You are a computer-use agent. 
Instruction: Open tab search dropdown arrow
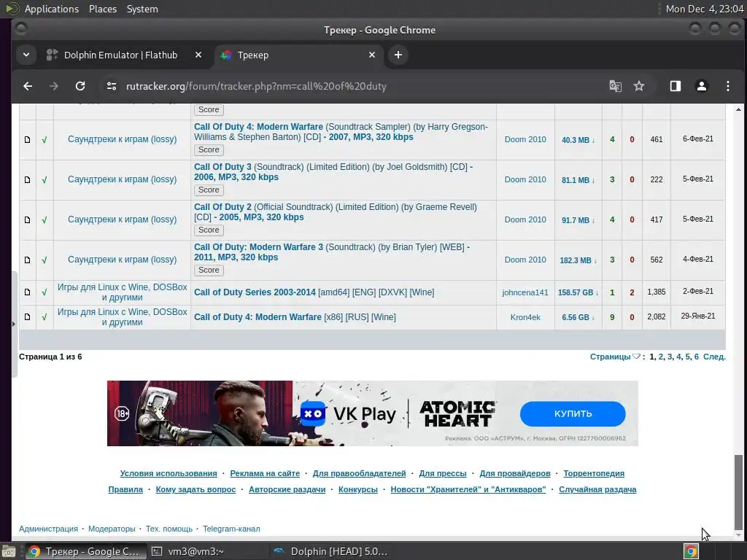[26, 55]
